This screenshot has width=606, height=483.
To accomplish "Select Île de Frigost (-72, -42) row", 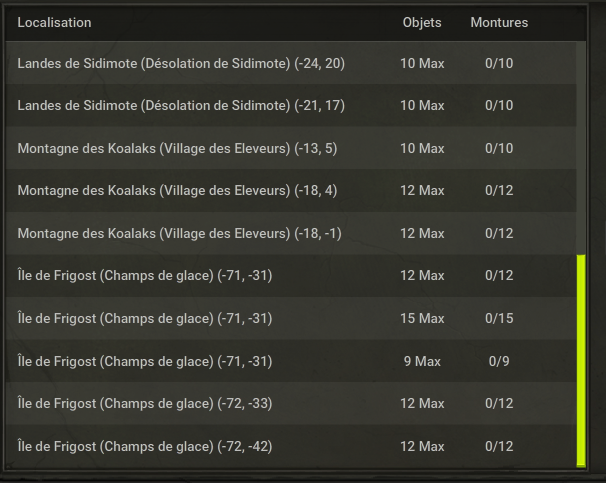I will 291,446.
